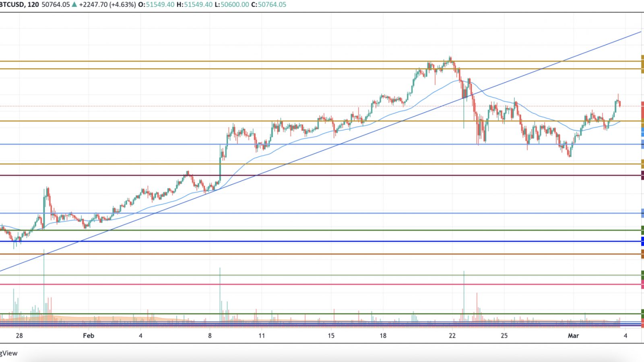The image size is (644, 362).
Task: Click the high value H:51549.40
Action: click(194, 5)
